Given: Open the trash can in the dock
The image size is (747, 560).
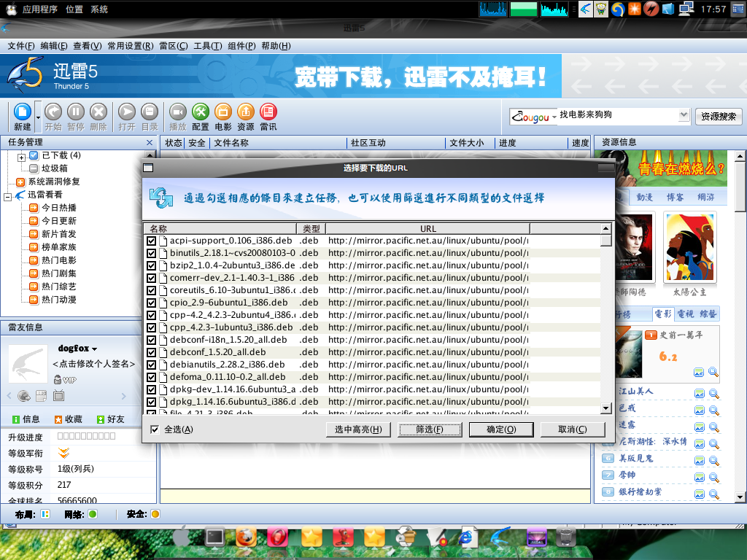Looking at the screenshot, I should tap(565, 537).
